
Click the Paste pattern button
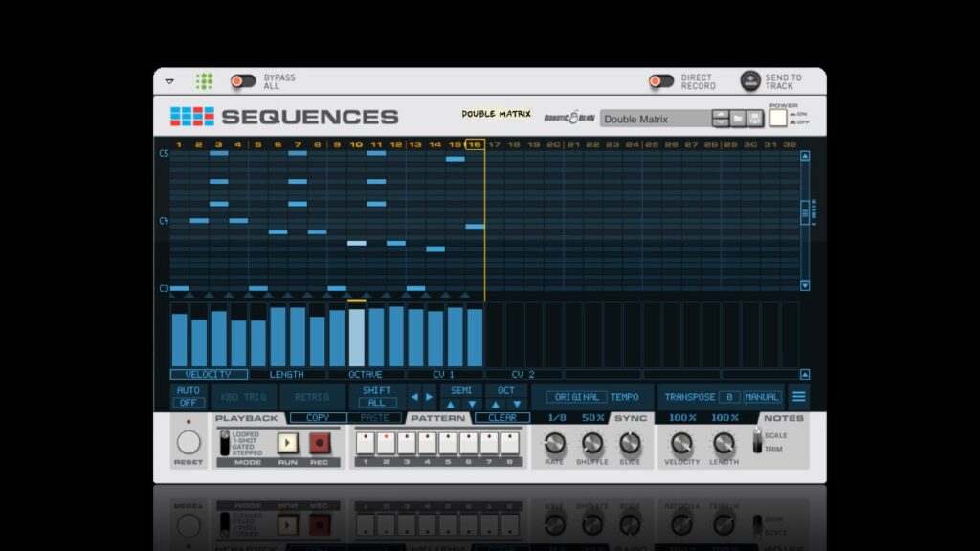coord(374,417)
